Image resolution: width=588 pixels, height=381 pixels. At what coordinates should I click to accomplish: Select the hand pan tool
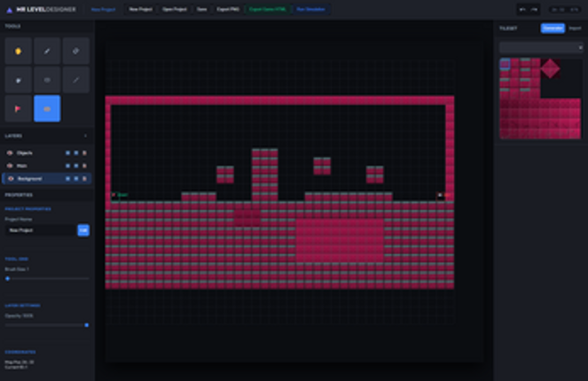18,51
